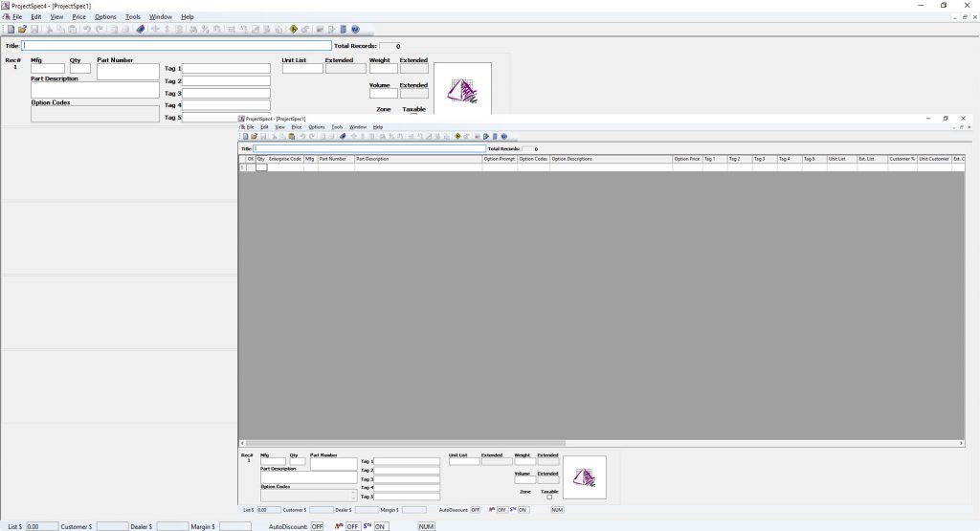Viewport: 980px width, 531px height.
Task: Click Redo arrow icon in back window toolbar
Action: click(100, 30)
